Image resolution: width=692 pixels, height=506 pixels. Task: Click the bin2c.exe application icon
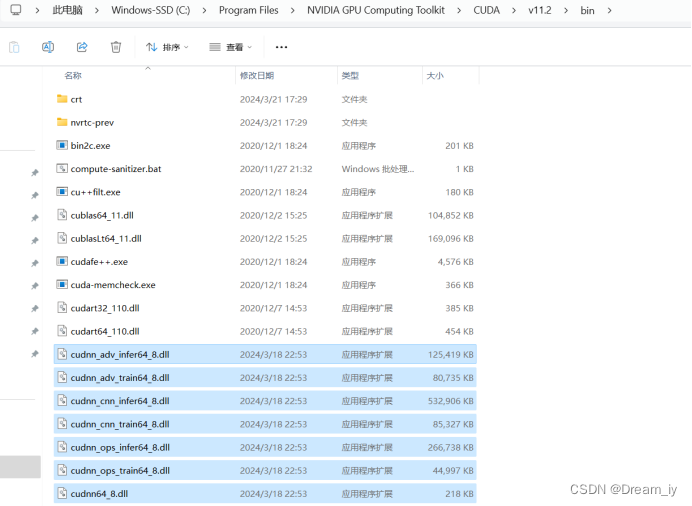click(62, 146)
